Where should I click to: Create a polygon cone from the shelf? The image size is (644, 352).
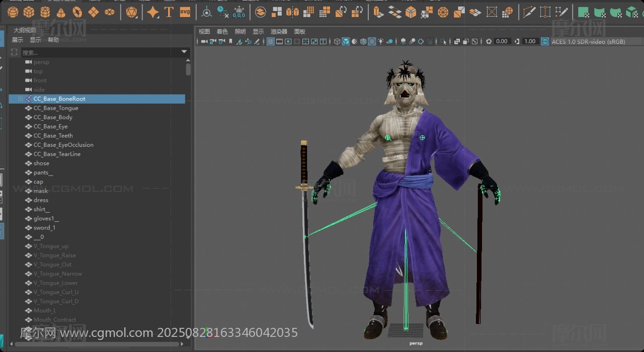coord(61,12)
